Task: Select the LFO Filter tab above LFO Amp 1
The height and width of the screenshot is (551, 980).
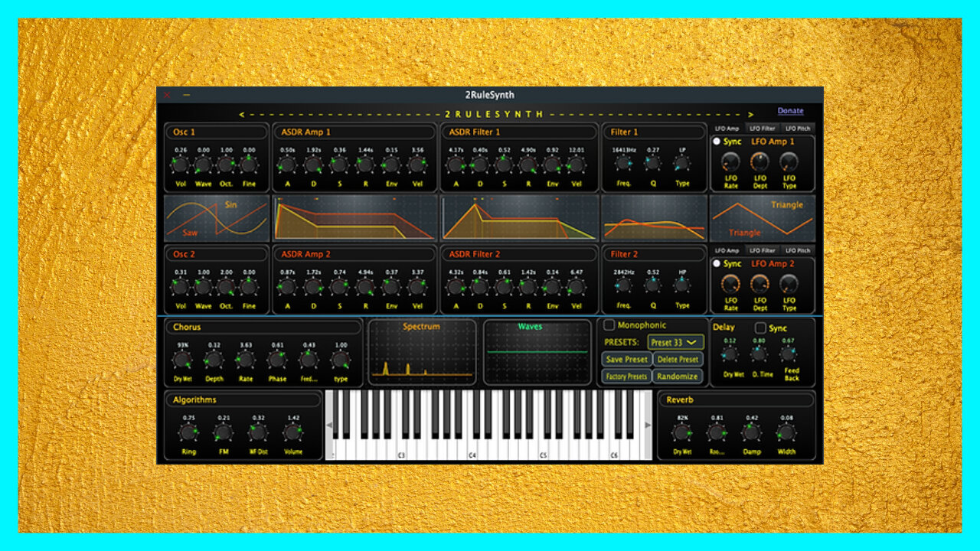Action: coord(763,129)
